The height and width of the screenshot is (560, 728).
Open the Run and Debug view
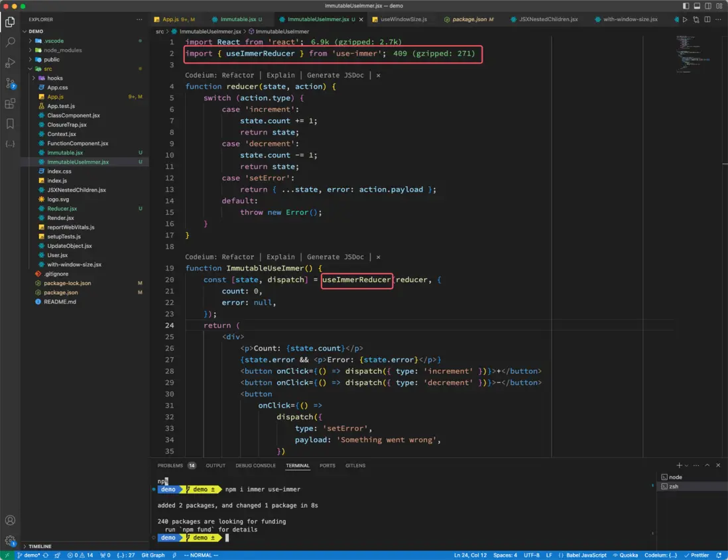[x=10, y=63]
